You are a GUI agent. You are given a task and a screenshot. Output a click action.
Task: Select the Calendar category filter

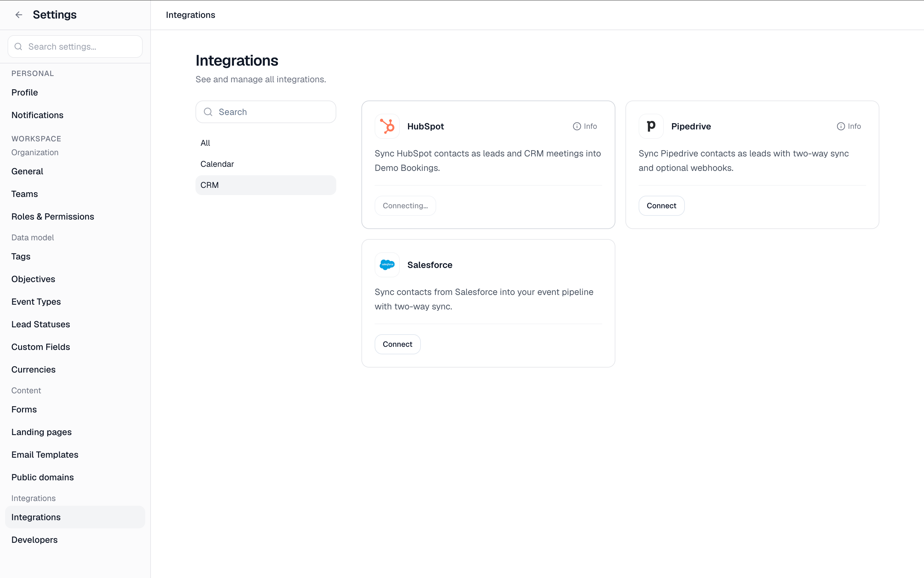pyautogui.click(x=266, y=164)
